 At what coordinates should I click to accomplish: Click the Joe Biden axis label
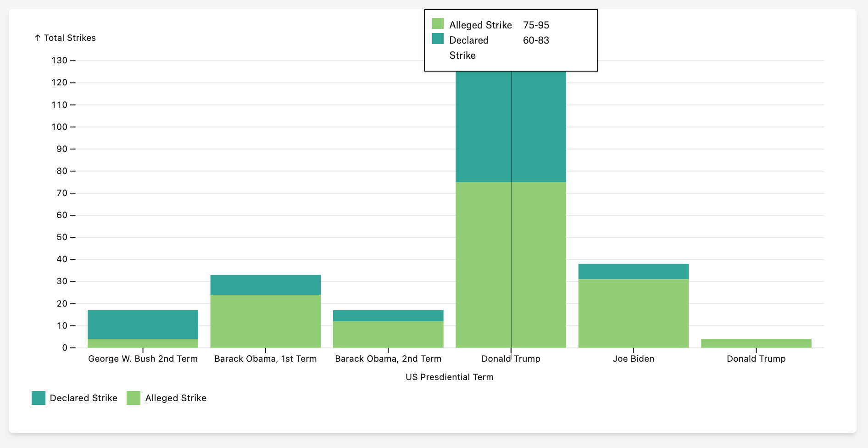click(x=634, y=358)
